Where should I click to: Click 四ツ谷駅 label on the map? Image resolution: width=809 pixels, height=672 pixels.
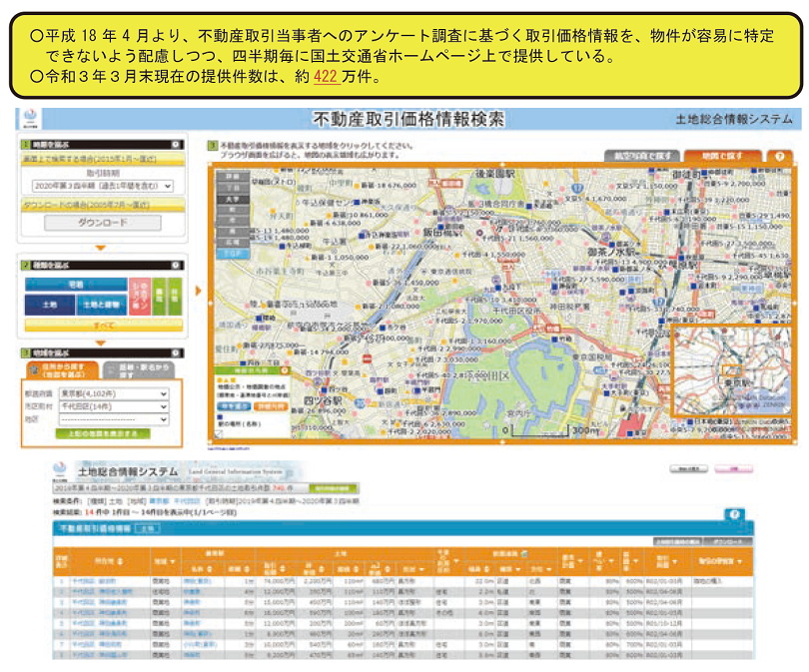[323, 401]
